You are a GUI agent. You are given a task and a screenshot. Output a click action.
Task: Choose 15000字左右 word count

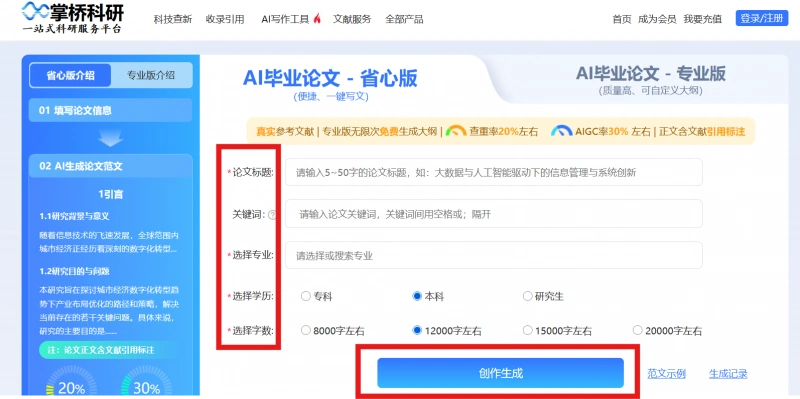coord(528,331)
